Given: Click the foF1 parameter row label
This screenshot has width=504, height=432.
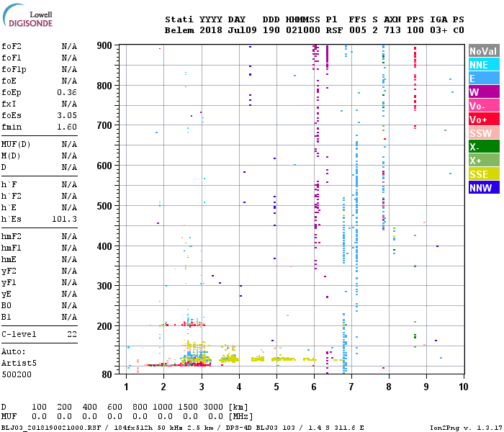Looking at the screenshot, I should point(12,58).
